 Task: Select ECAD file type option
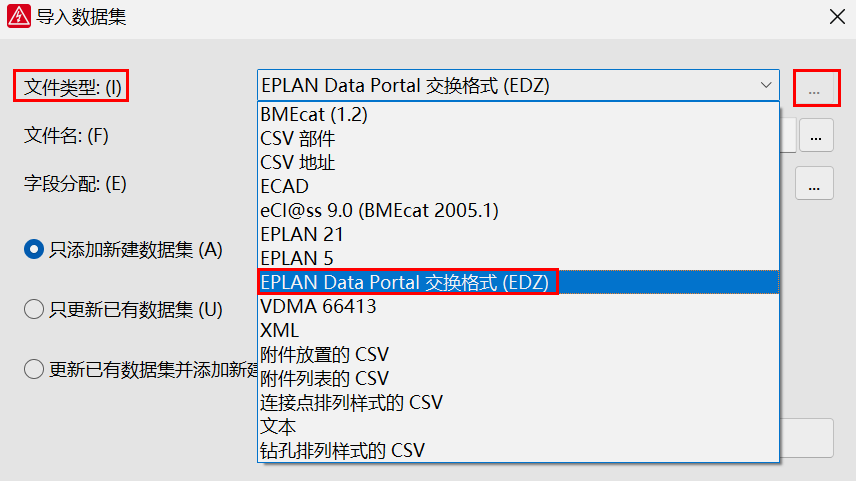pyautogui.click(x=285, y=187)
